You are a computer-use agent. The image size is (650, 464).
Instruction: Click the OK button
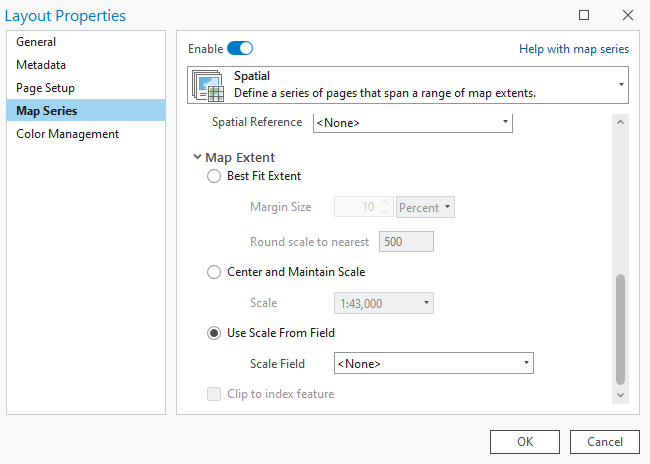[x=524, y=441]
